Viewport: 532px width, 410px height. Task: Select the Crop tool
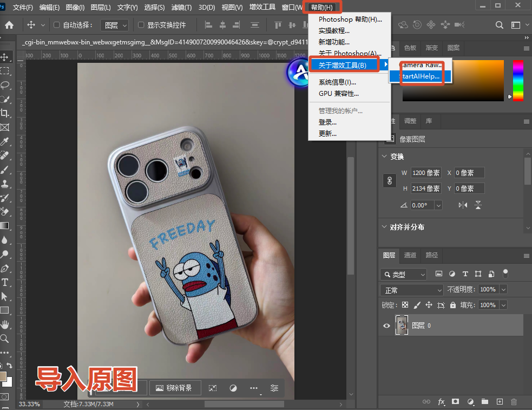coord(5,113)
